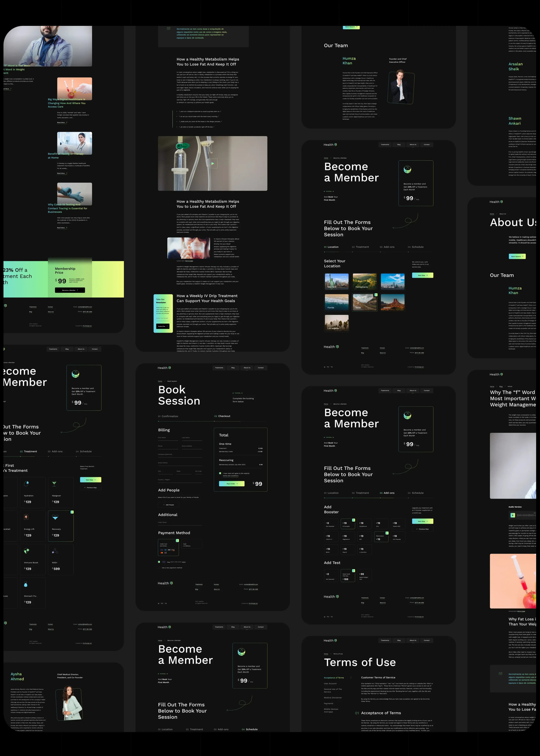This screenshot has height=756, width=540.
Task: Click Health logo icon in Schedule step header
Action: (170, 627)
